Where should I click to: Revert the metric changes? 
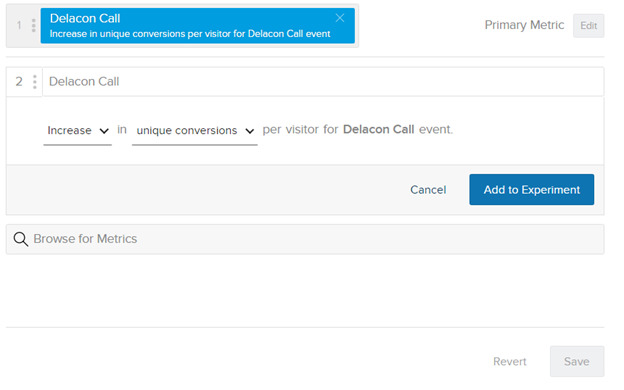click(509, 361)
